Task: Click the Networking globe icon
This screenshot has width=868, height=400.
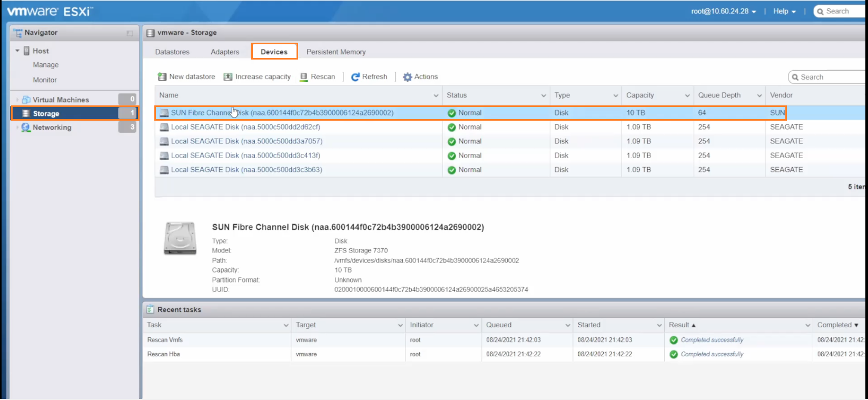Action: [x=26, y=127]
